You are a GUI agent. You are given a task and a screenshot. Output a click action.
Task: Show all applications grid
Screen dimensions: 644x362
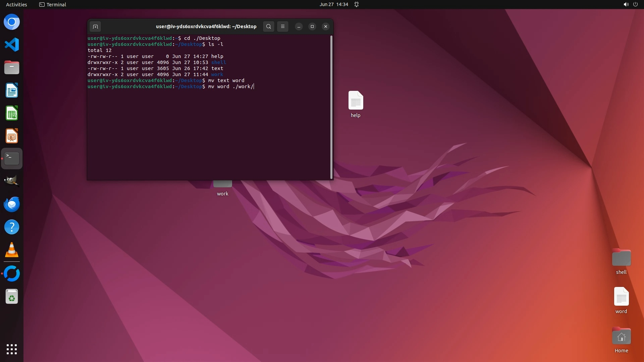coord(12,349)
